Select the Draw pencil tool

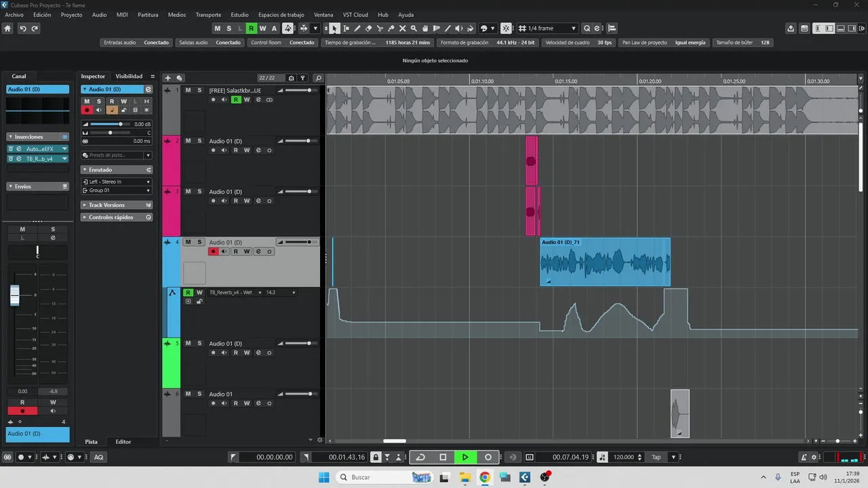coord(357,28)
